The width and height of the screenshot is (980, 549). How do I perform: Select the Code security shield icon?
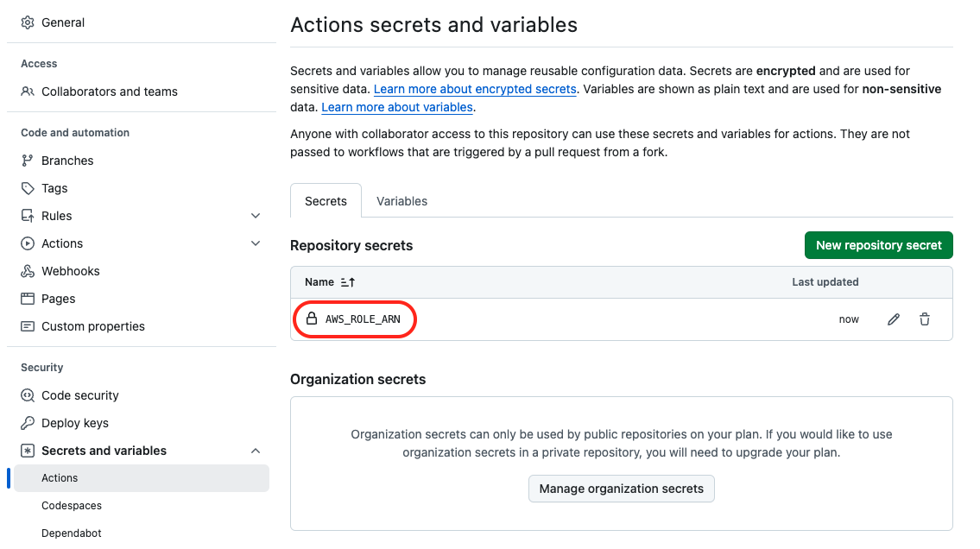click(27, 394)
